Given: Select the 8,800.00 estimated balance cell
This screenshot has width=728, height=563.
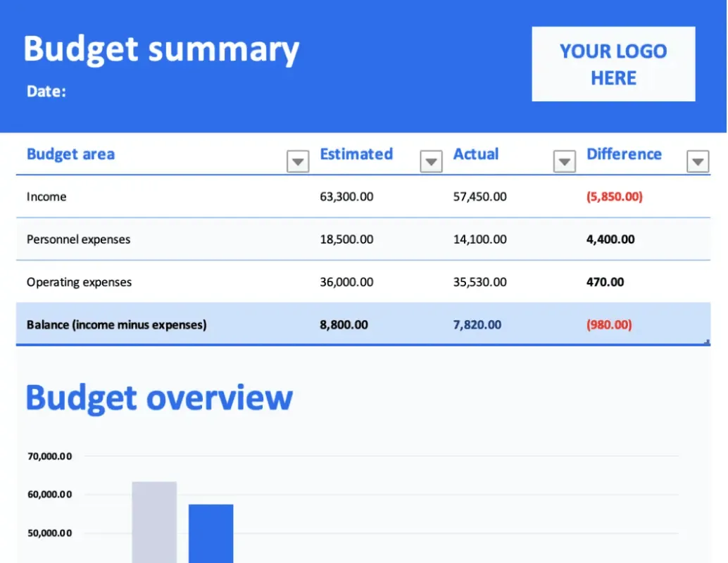Looking at the screenshot, I should (344, 325).
